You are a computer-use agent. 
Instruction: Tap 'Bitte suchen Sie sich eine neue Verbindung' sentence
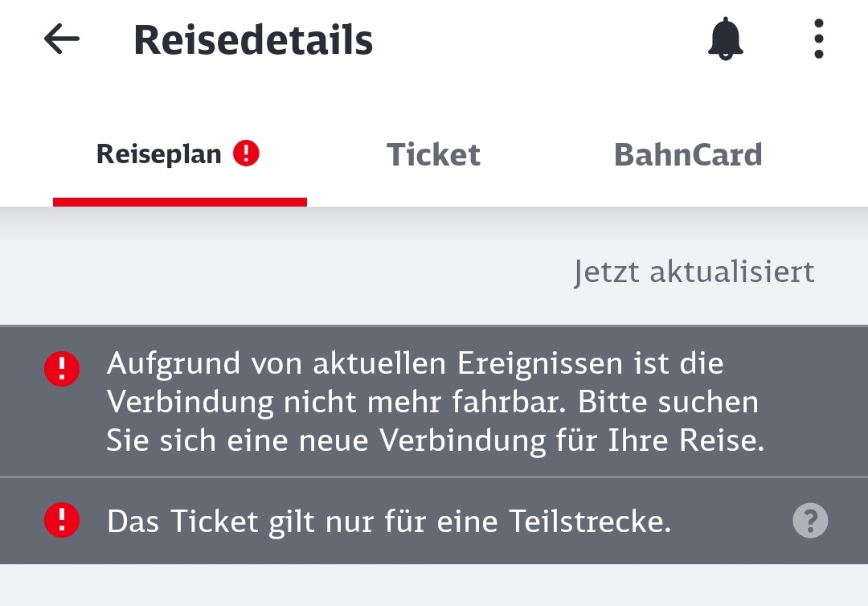pos(434,440)
